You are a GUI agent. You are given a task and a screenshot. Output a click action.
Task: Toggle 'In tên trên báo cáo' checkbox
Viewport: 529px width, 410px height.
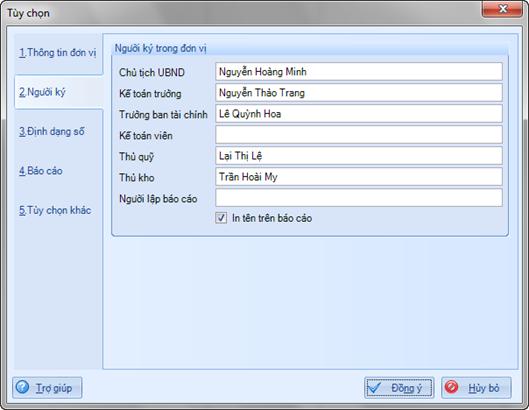click(x=221, y=218)
